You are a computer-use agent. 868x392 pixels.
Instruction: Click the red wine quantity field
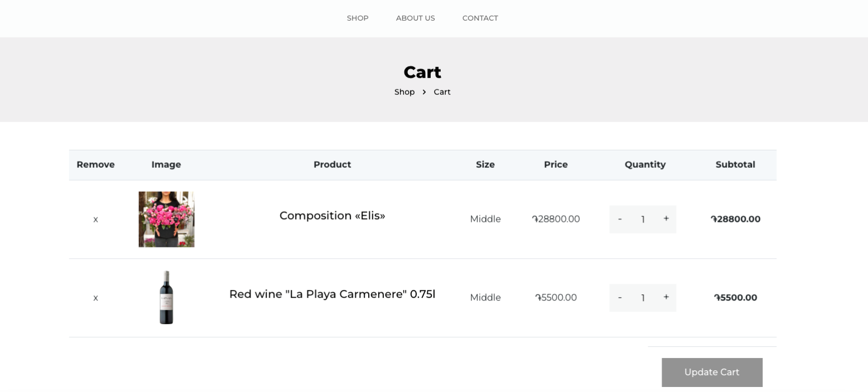click(x=643, y=298)
